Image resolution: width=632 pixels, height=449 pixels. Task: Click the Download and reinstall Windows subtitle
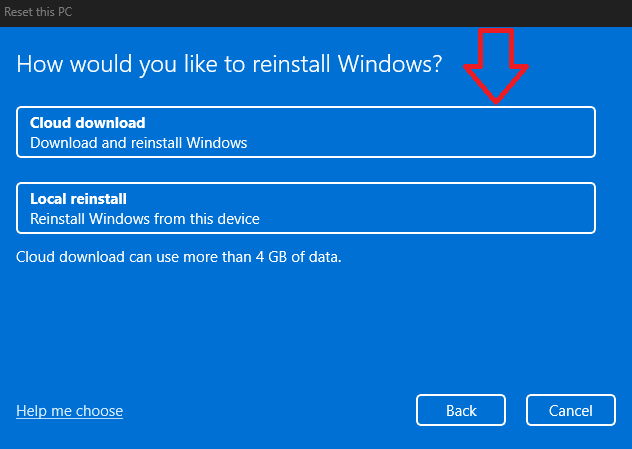click(138, 143)
